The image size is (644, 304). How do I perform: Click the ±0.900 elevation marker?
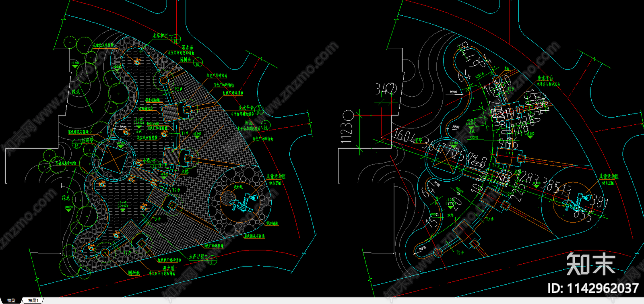click(75, 64)
